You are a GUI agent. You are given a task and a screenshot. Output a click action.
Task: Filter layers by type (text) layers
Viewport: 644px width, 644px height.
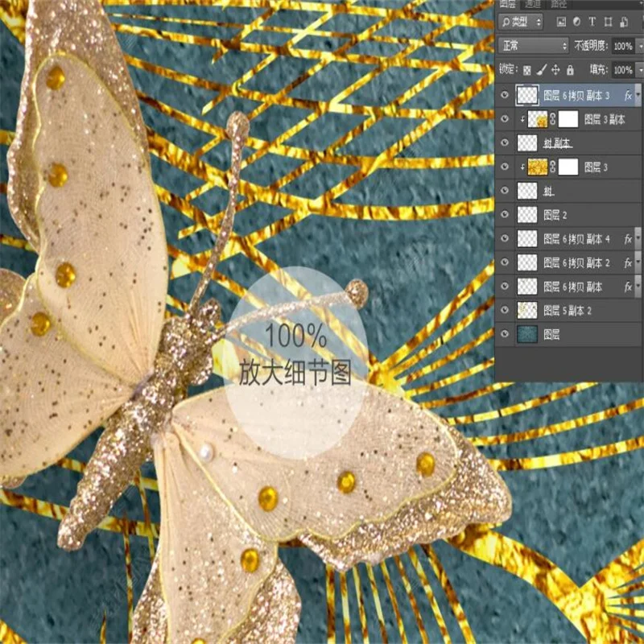(592, 22)
